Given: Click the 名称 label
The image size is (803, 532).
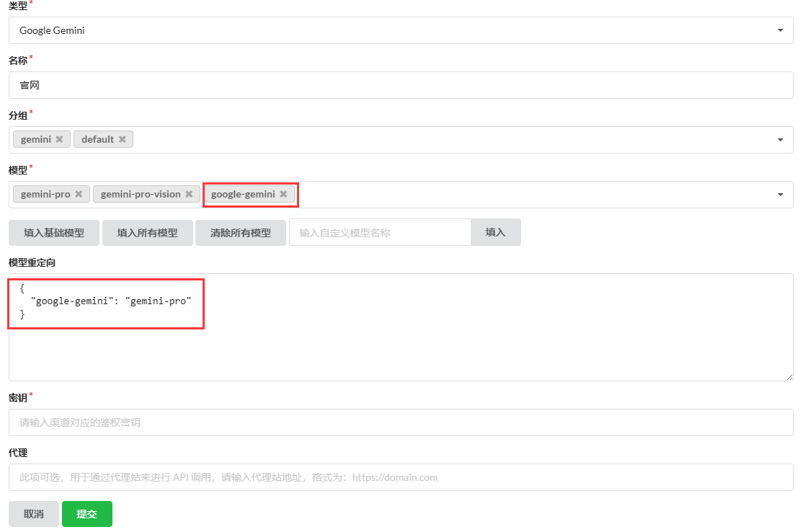Looking at the screenshot, I should (18, 61).
